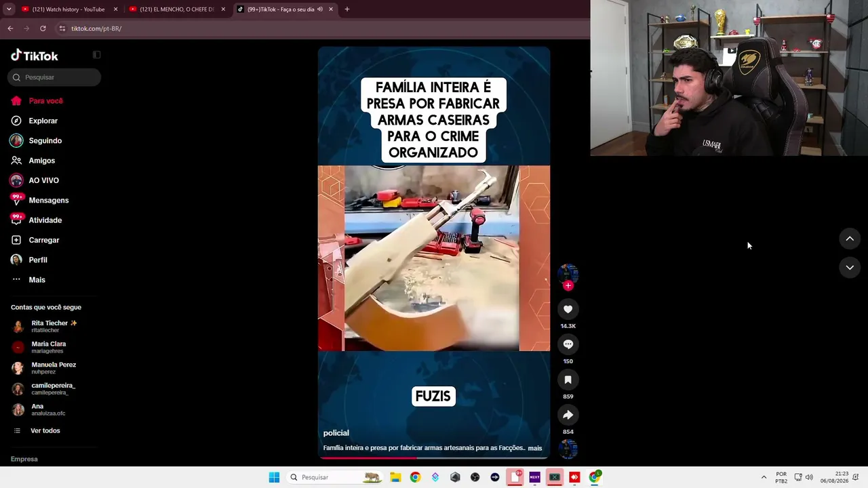The height and width of the screenshot is (488, 868).
Task: Mute the TikTok tab audio icon
Action: 320,9
